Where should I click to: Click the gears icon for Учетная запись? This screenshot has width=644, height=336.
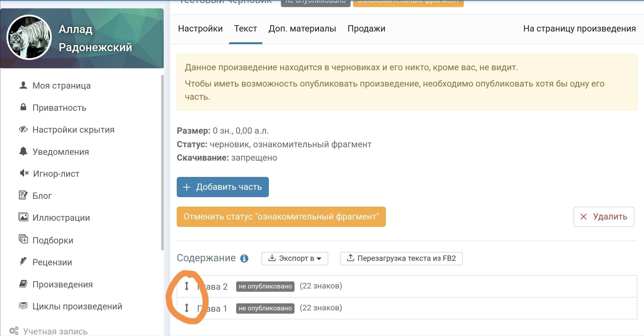coord(14,331)
